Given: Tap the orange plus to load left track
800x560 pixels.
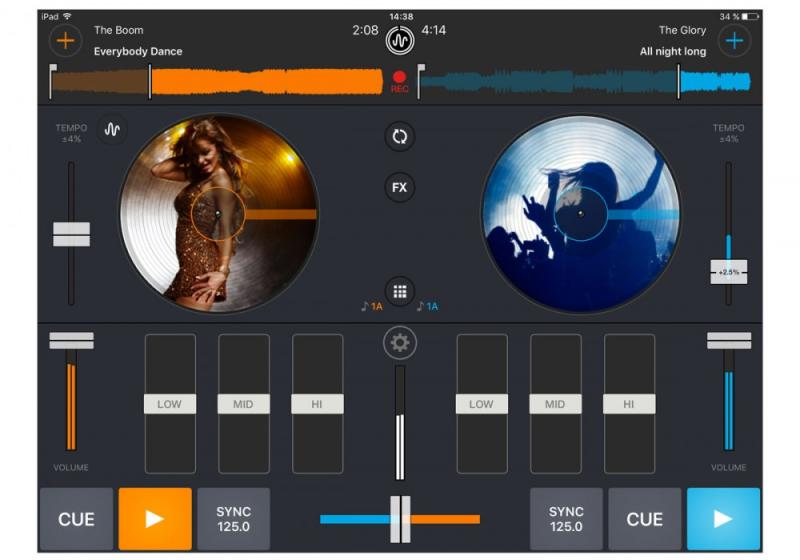Looking at the screenshot, I should (65, 41).
